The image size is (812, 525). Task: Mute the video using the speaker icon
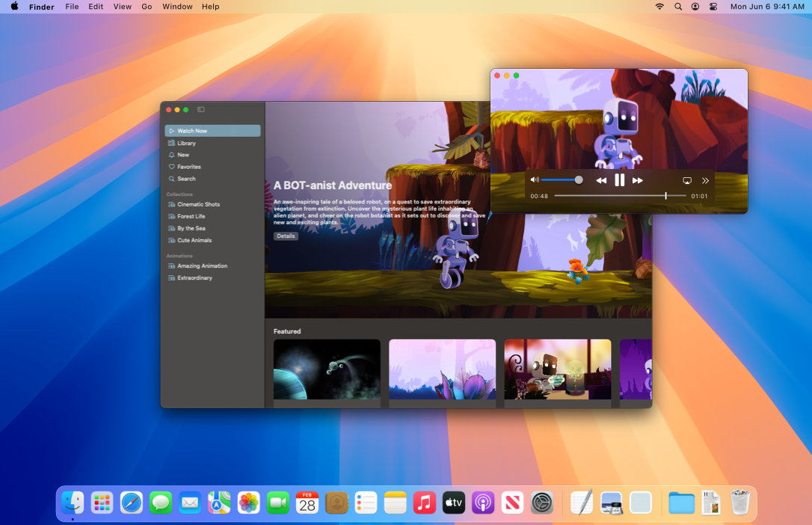point(534,179)
